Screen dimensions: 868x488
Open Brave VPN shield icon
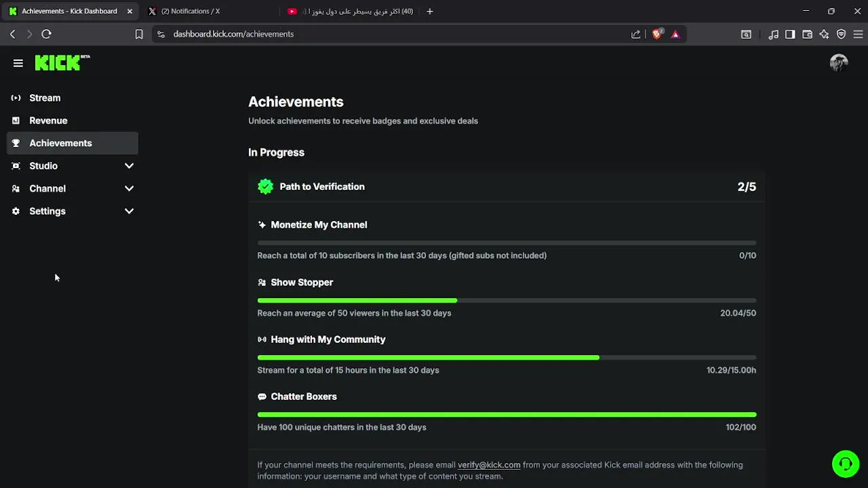click(841, 34)
